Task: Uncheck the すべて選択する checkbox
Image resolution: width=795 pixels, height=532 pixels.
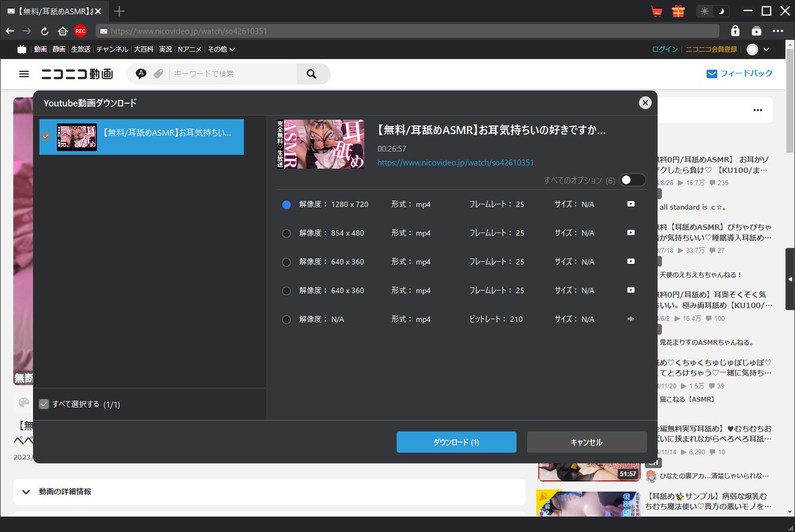Action: point(44,404)
